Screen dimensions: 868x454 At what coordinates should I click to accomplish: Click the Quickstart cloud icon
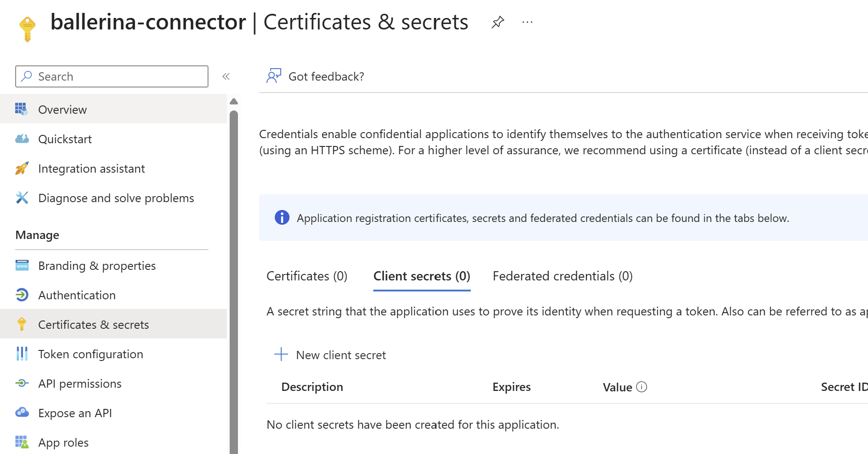pos(22,139)
